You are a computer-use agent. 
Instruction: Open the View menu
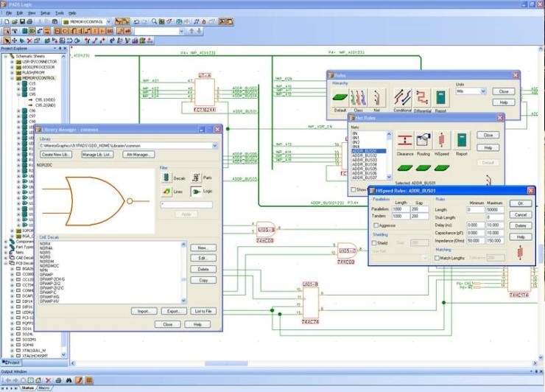click(32, 13)
